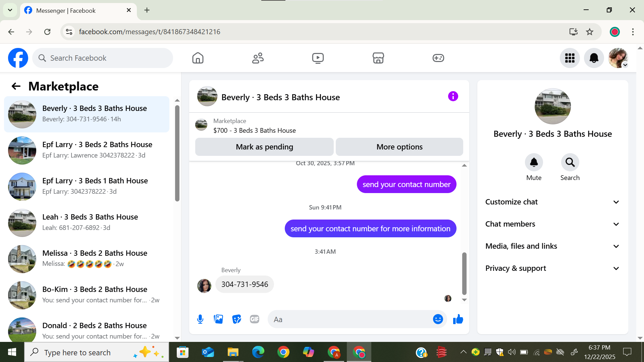Open the sticker picker icon
The height and width of the screenshot is (362, 644).
[x=236, y=319]
